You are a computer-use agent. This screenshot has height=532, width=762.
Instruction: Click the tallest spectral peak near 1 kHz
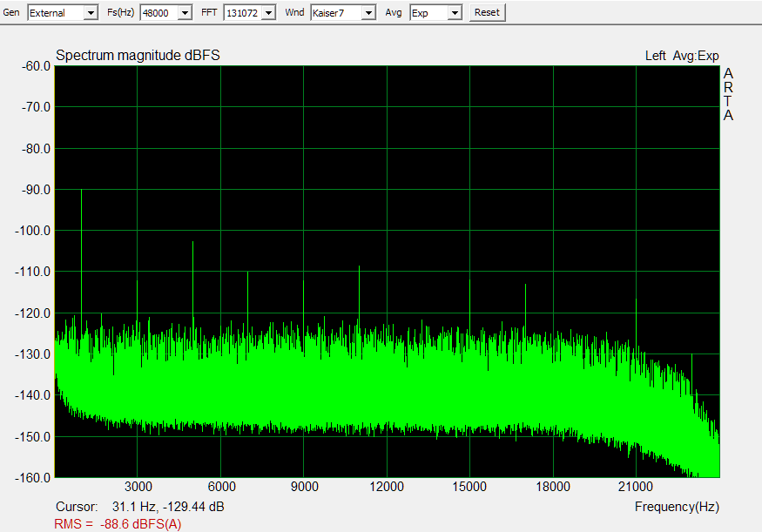click(x=82, y=253)
